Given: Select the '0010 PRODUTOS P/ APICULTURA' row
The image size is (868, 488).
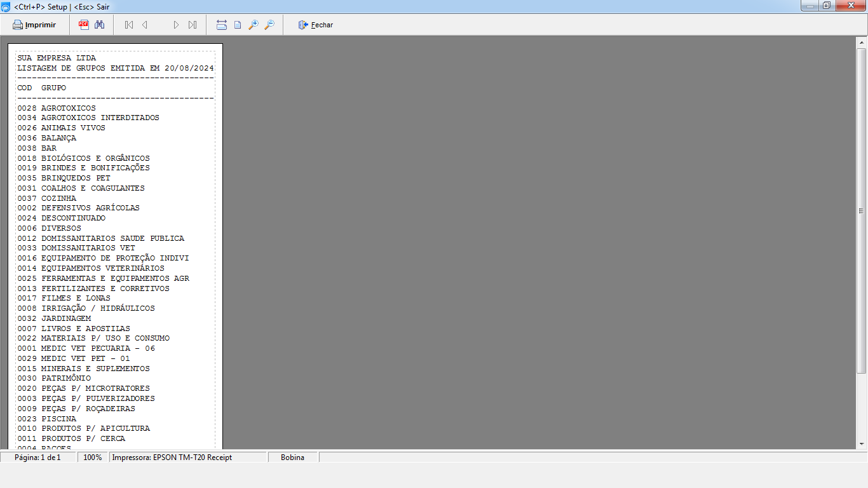Looking at the screenshot, I should pyautogui.click(x=84, y=428).
